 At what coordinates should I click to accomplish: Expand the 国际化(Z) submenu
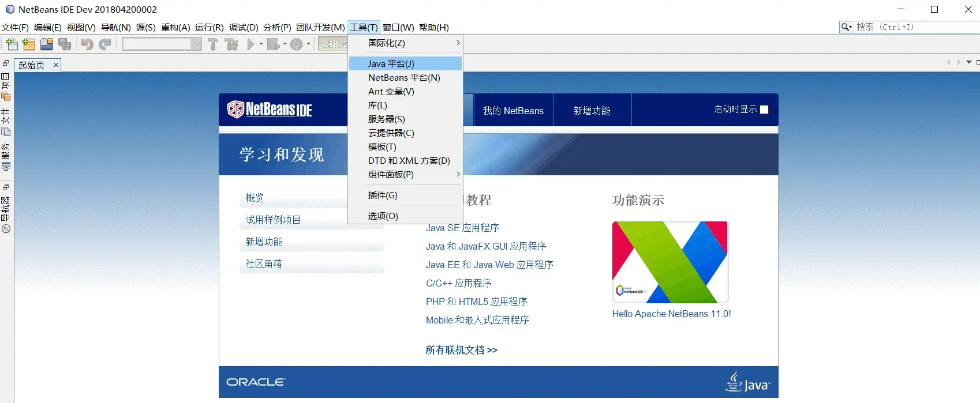405,43
